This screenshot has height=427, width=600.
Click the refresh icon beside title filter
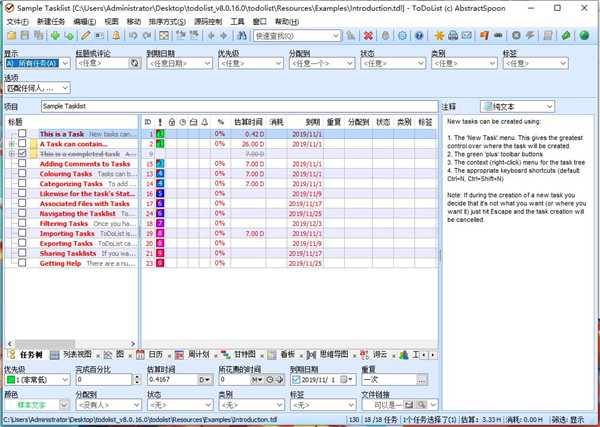tap(135, 63)
